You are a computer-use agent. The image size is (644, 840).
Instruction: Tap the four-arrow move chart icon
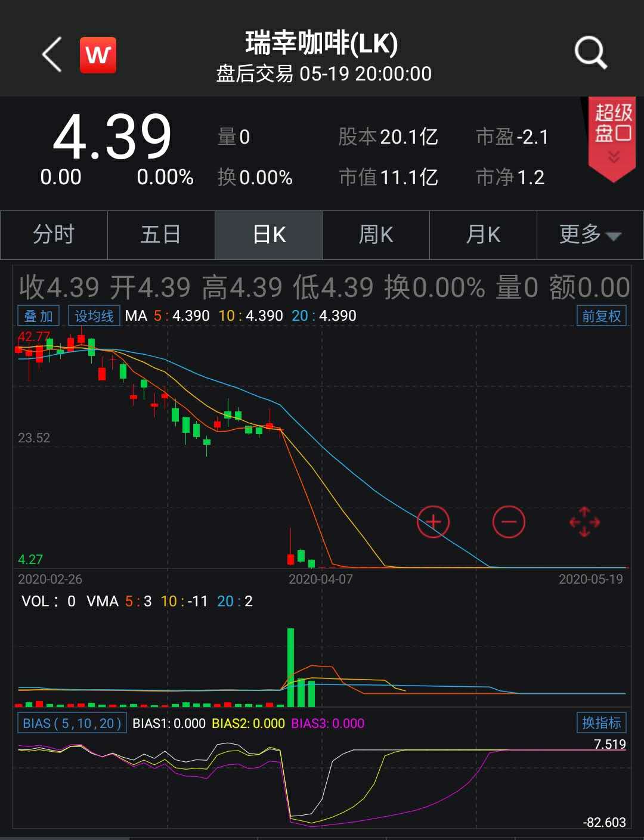click(584, 522)
